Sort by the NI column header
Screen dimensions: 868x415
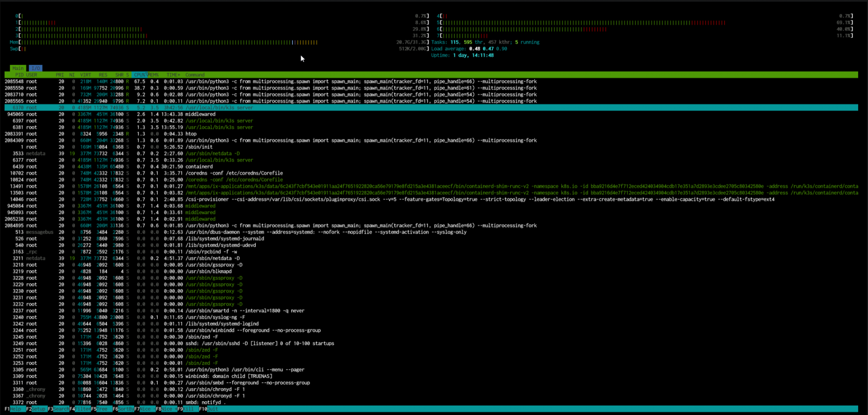pos(72,75)
